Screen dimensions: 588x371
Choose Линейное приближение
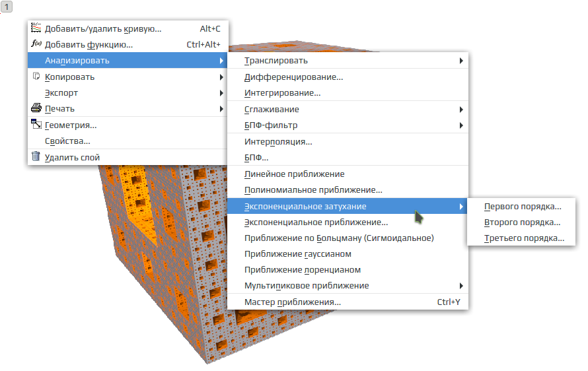[348, 174]
